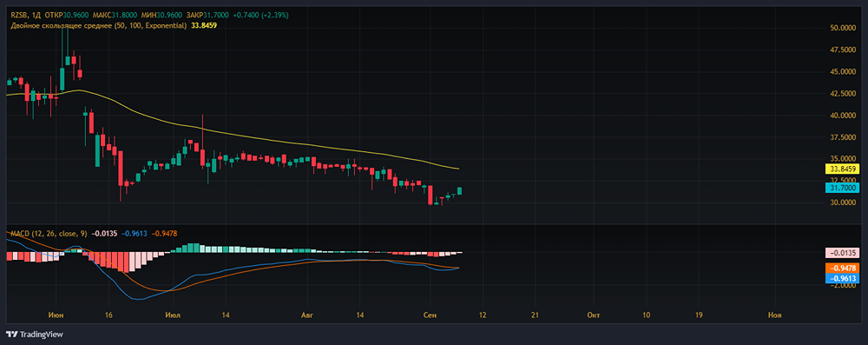Click the 50.0000 price axis label
Viewport: 868px width, 345px height.
844,28
